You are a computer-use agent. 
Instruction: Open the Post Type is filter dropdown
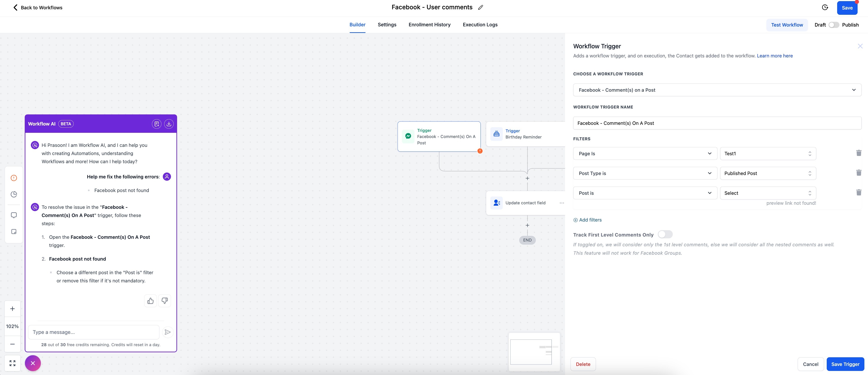tap(645, 173)
